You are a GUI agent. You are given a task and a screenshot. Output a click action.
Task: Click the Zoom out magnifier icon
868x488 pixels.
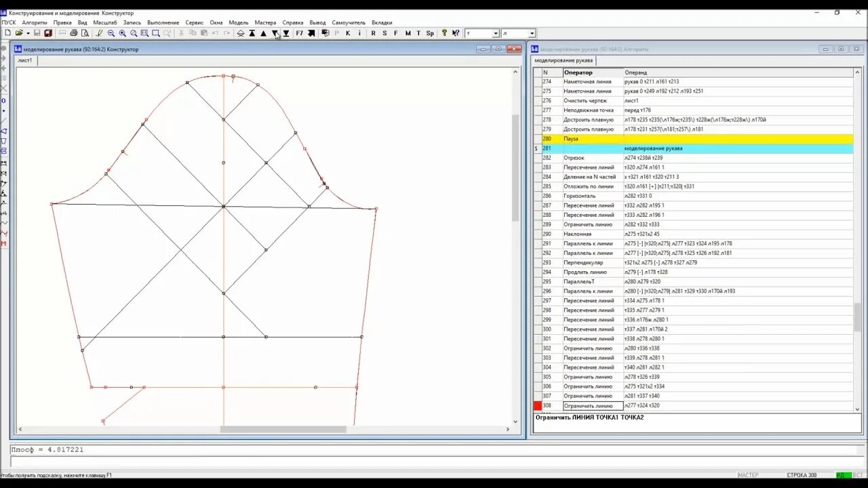tap(111, 33)
